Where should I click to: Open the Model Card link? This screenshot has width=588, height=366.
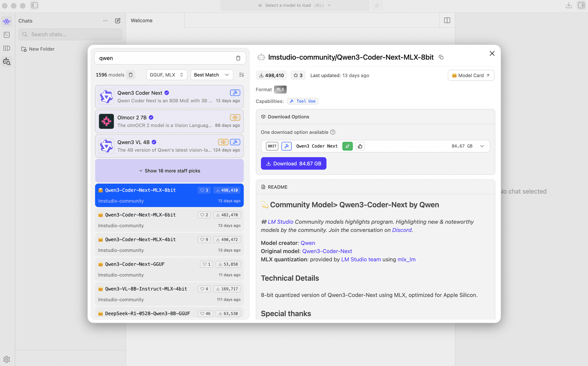[x=471, y=75]
